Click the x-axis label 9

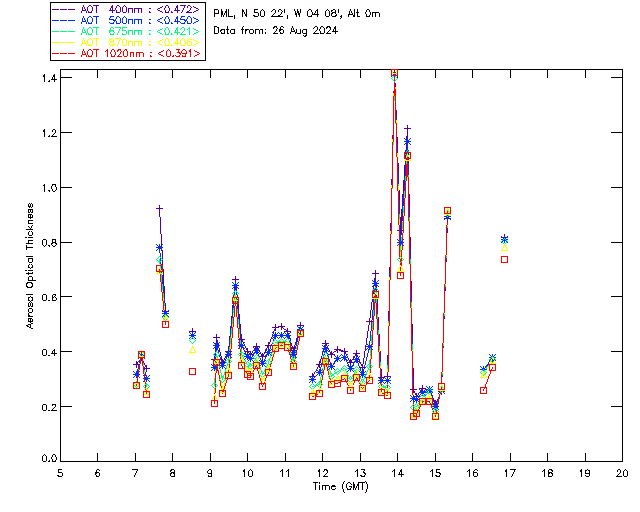click(x=210, y=473)
